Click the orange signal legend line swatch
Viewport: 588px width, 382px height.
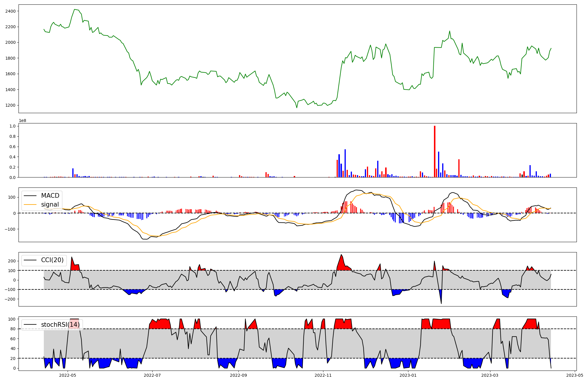pos(30,205)
